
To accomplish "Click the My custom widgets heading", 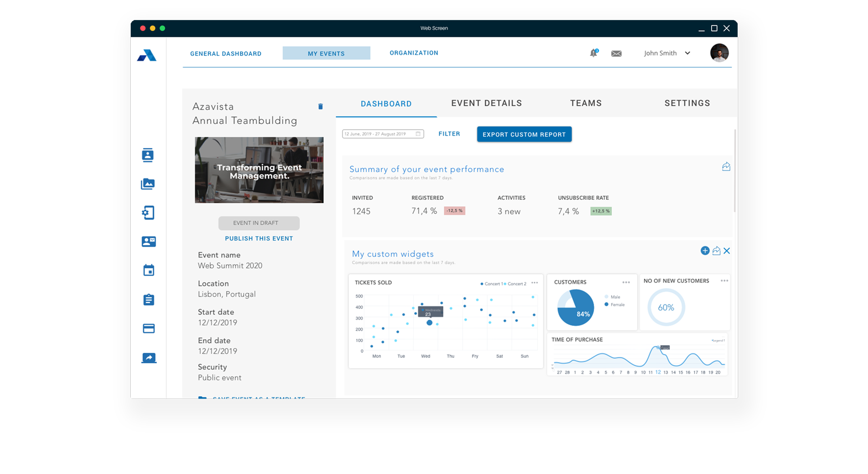I will pos(393,254).
